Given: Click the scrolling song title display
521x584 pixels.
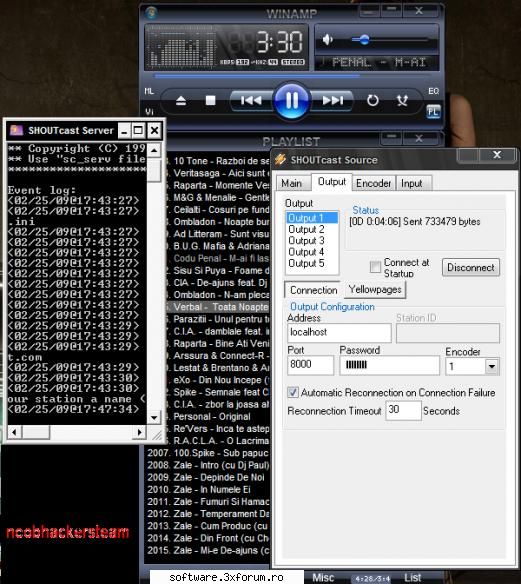Looking at the screenshot, I should [378, 63].
